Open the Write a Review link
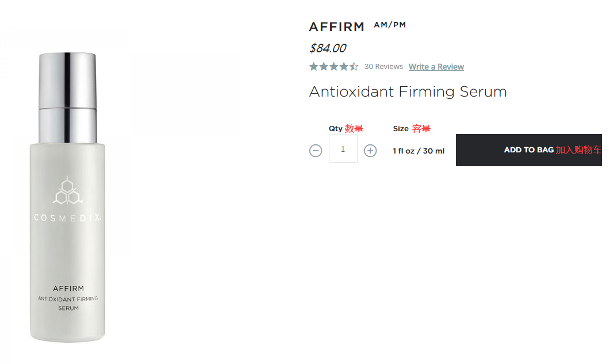 click(x=436, y=67)
